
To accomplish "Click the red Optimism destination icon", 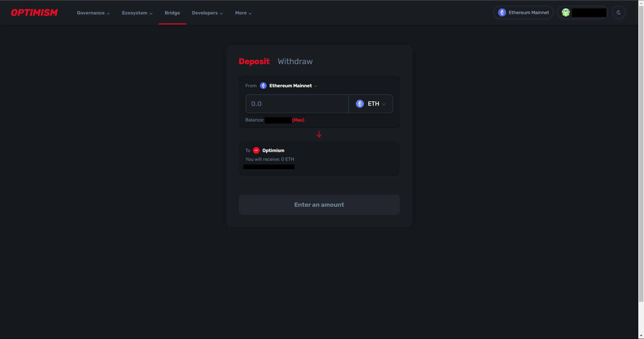I will tap(256, 150).
